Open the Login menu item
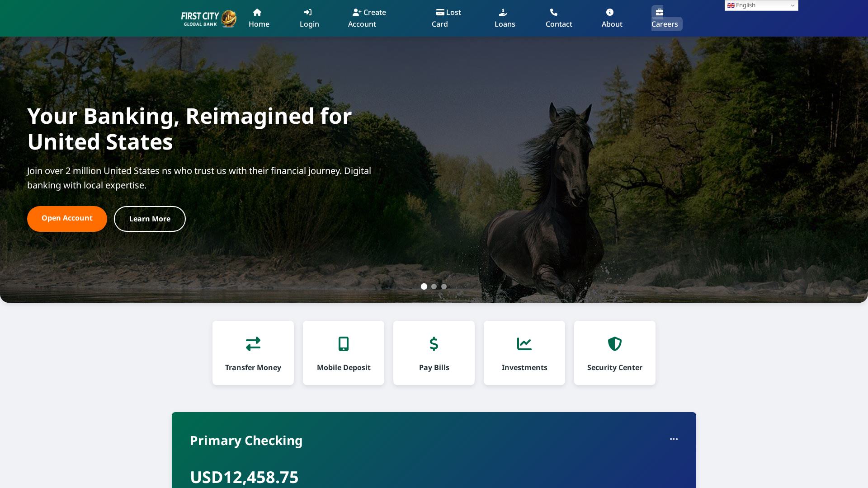 [309, 18]
